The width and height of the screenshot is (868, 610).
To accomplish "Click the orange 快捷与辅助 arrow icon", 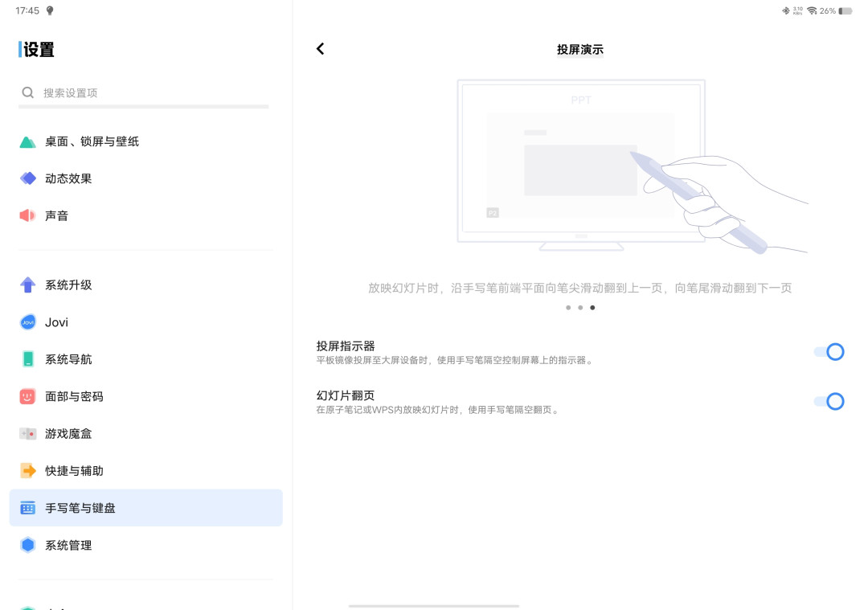I will pyautogui.click(x=27, y=470).
